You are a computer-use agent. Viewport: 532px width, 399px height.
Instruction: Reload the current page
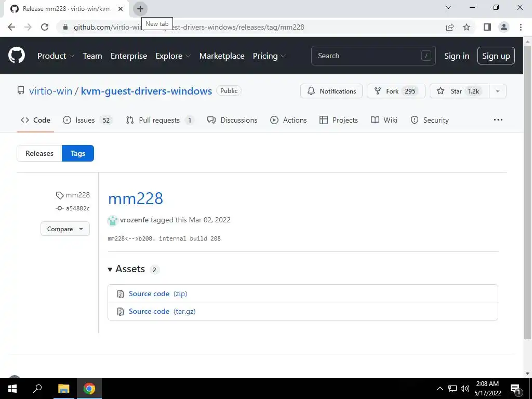click(45, 27)
